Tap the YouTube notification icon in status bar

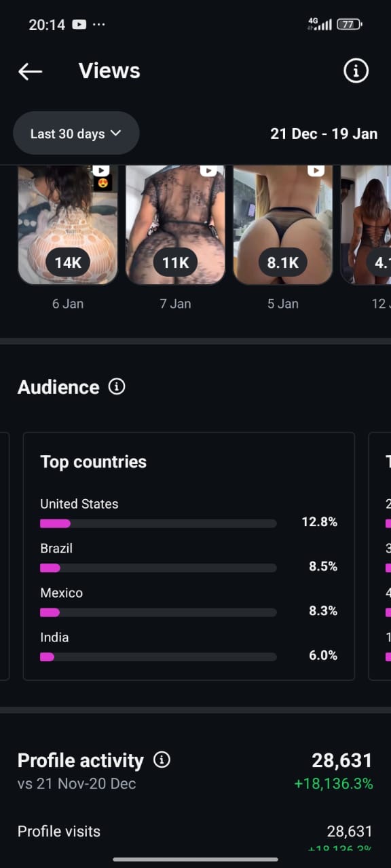(x=79, y=24)
